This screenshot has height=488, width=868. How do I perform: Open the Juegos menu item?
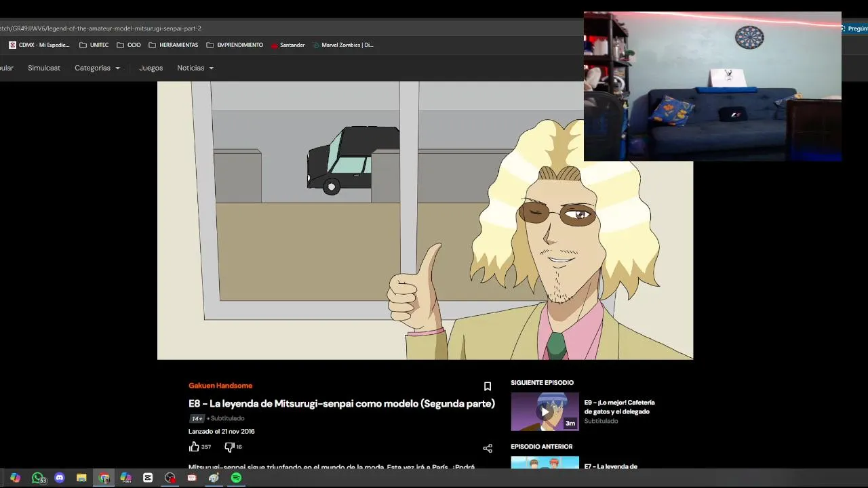(151, 68)
